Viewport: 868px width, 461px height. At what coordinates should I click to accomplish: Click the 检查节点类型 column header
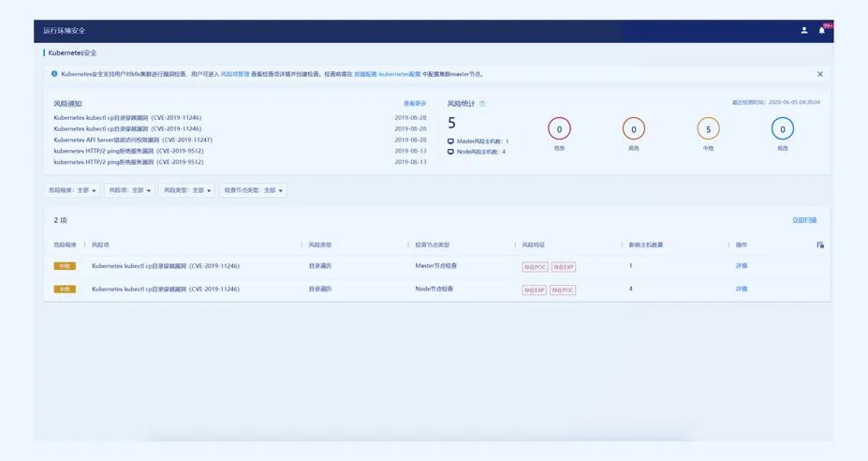pyautogui.click(x=433, y=245)
